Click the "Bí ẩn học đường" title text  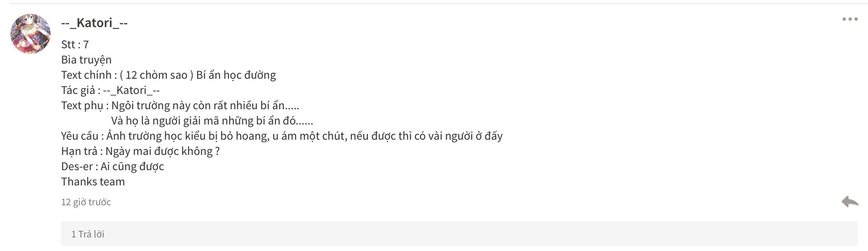(x=236, y=75)
